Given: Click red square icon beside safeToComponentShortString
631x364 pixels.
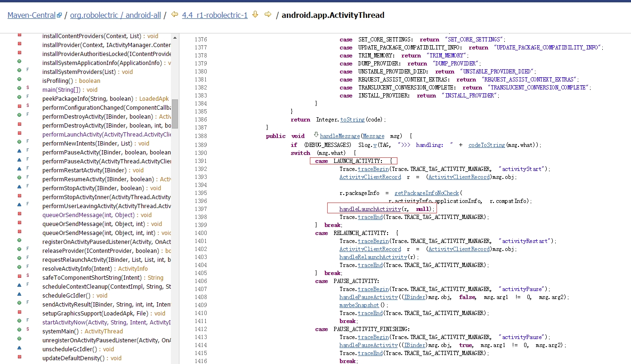Looking at the screenshot, I should [19, 276].
